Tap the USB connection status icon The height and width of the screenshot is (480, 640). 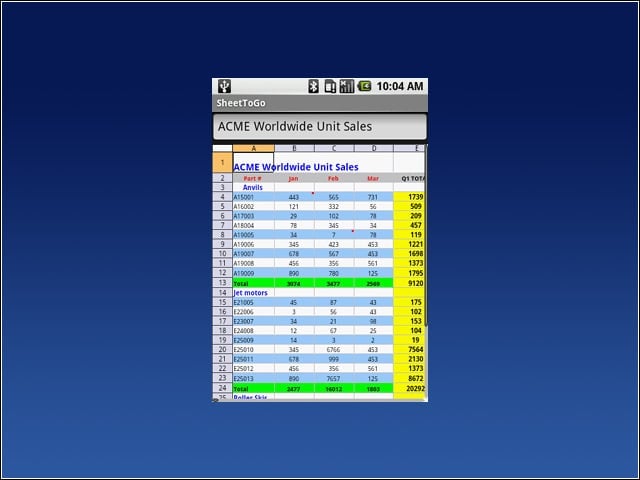pos(224,86)
